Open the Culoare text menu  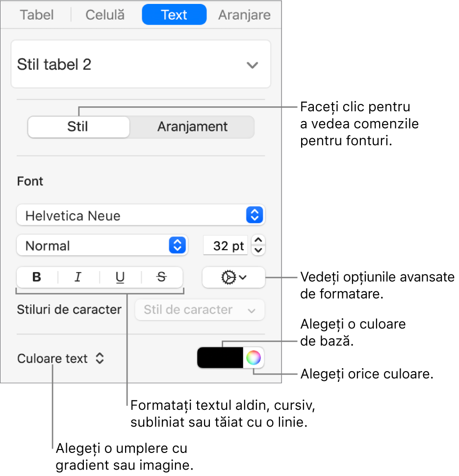[60, 358]
